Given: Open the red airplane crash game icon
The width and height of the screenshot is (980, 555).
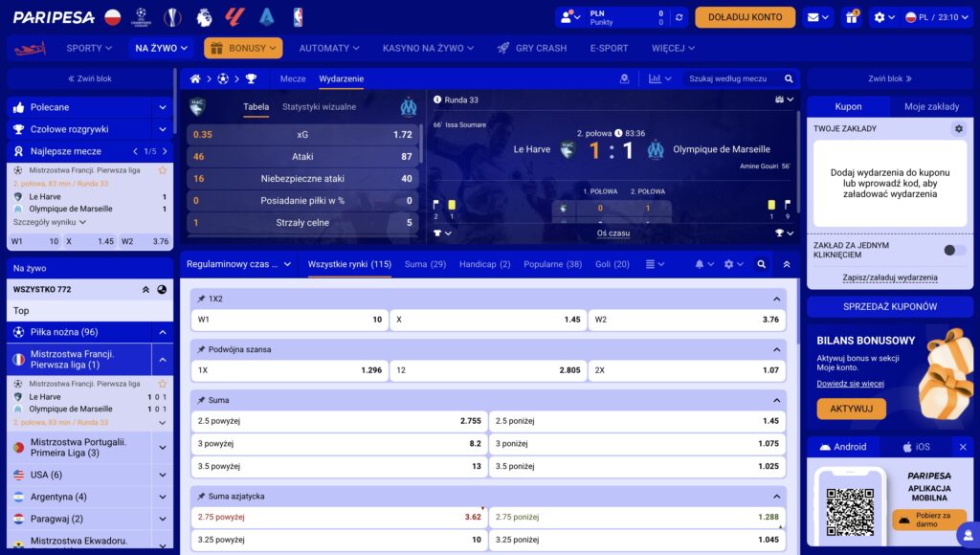Looking at the screenshot, I should pos(31,48).
